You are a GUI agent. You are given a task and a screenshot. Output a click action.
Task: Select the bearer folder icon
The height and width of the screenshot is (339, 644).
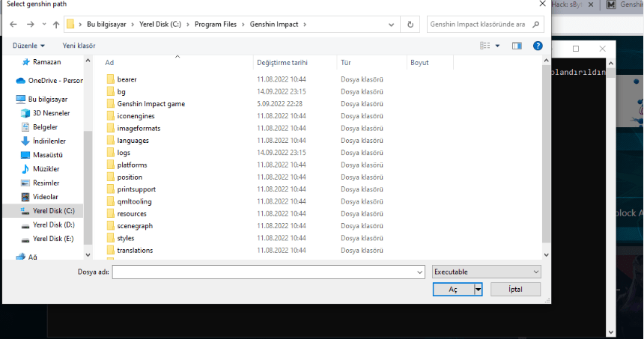coord(111,79)
